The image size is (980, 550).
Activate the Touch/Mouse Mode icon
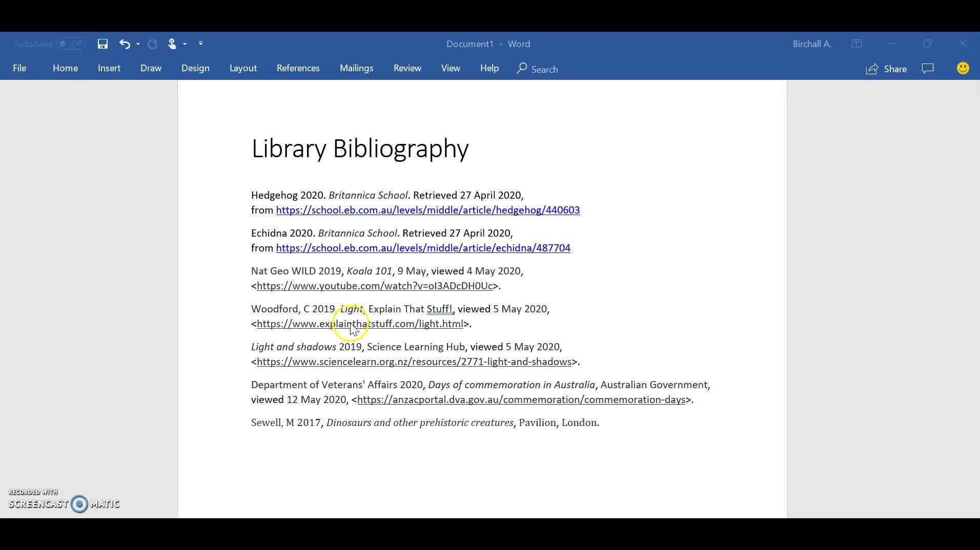[172, 44]
